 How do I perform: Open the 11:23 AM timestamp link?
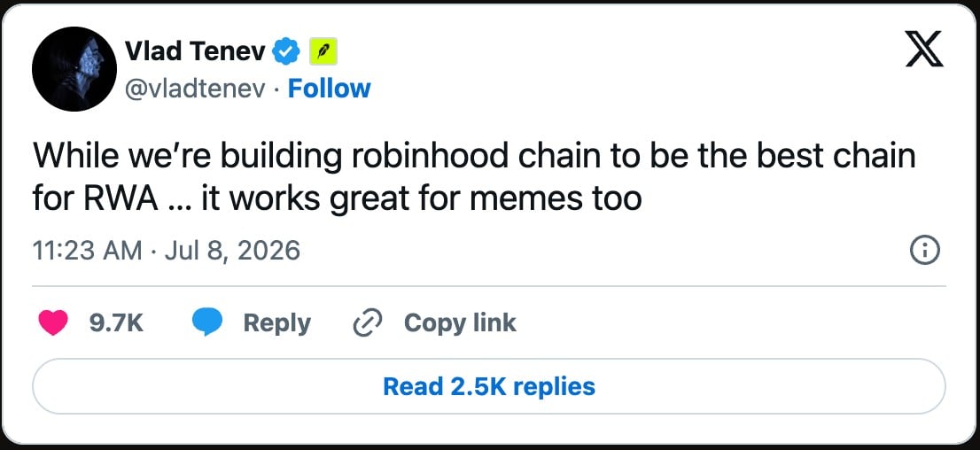pyautogui.click(x=87, y=252)
